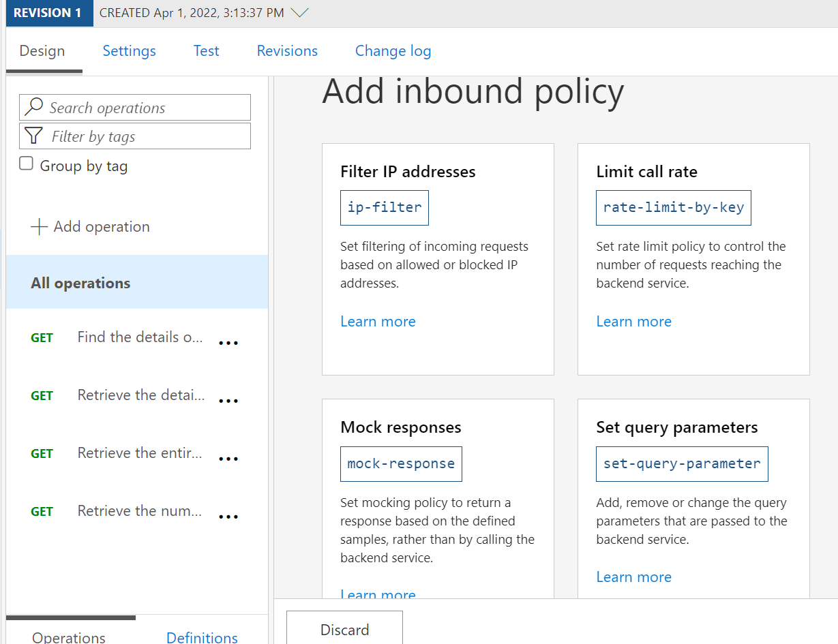
Task: Open ellipsis menu for Find the details operation
Action: tap(228, 343)
